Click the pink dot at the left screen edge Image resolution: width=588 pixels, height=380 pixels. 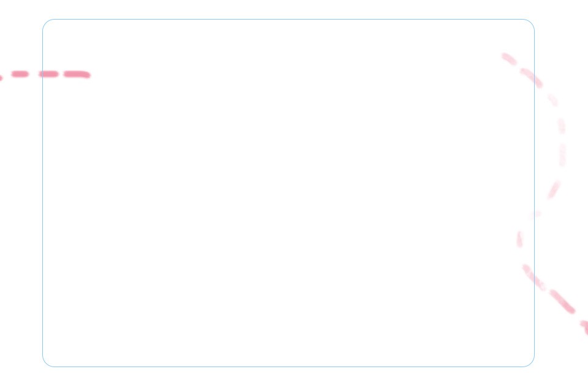tap(1, 77)
